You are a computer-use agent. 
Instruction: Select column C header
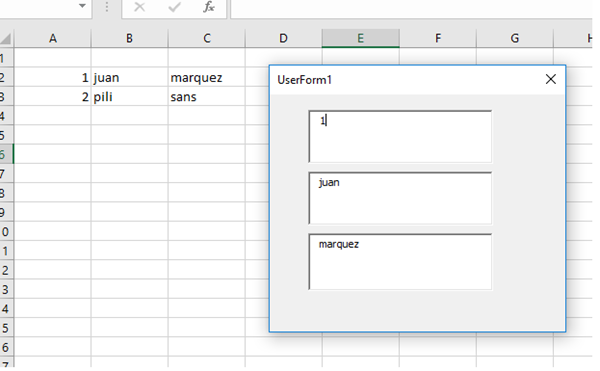(207, 39)
